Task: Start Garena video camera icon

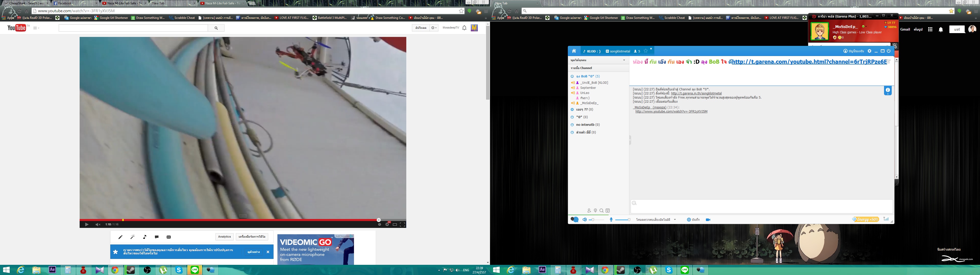Action: point(708,220)
